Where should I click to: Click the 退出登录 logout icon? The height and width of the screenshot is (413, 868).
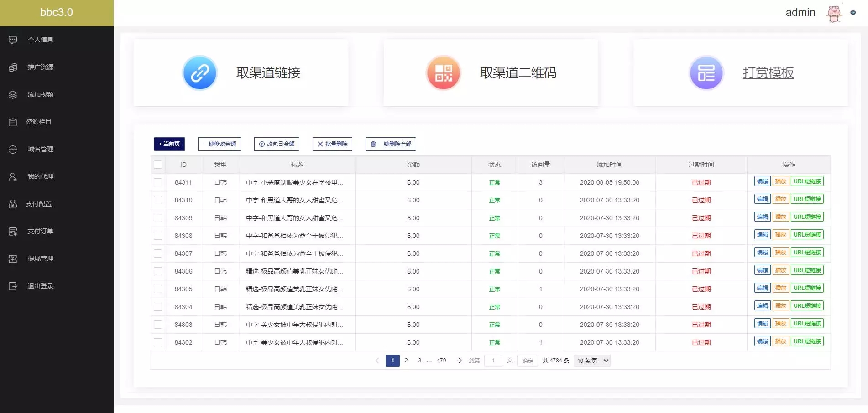(x=13, y=286)
